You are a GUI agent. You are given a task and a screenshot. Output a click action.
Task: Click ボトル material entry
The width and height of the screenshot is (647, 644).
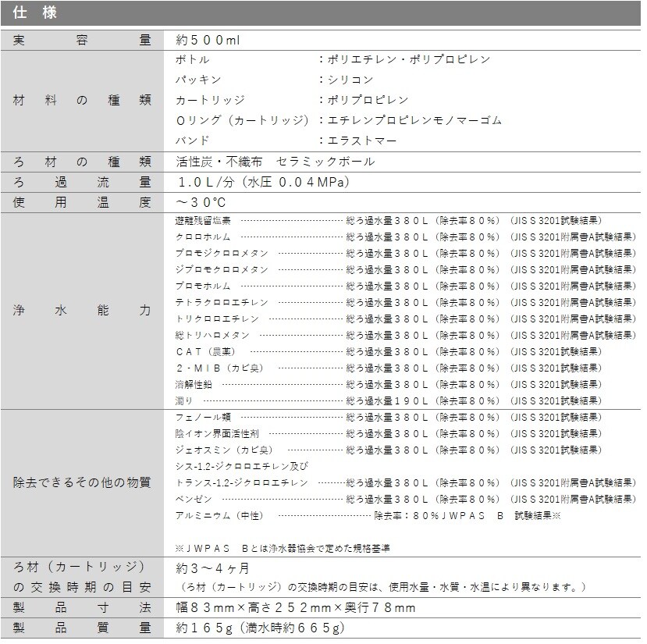pyautogui.click(x=192, y=59)
